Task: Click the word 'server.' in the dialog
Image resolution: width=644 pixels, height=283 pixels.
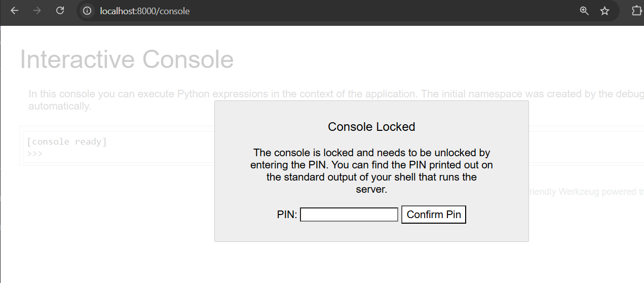Action: point(371,190)
